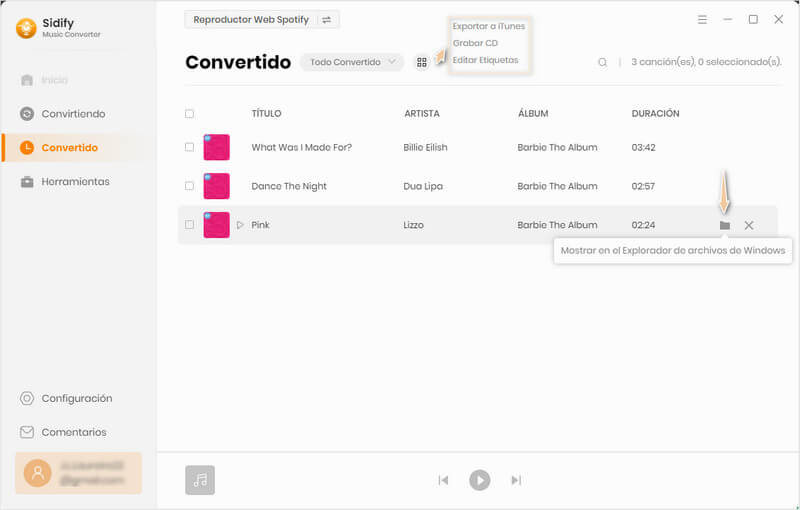The width and height of the screenshot is (800, 510).
Task: Click the artist Lizzo
Action: (x=413, y=225)
